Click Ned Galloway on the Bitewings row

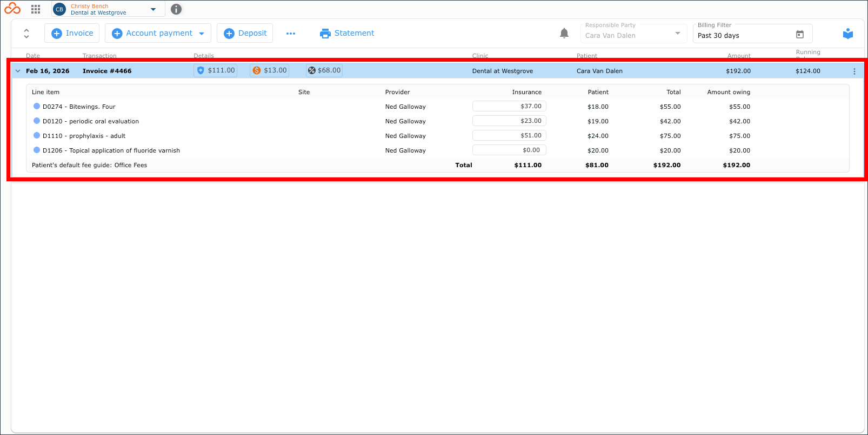405,107
